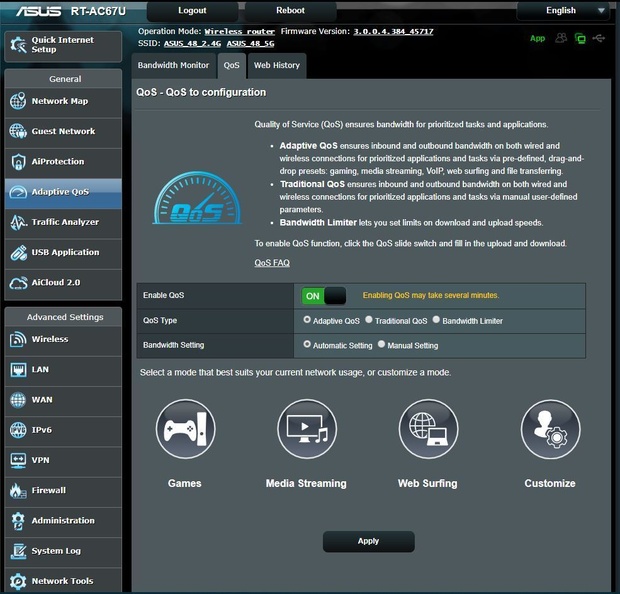620x594 pixels.
Task: Toggle the Enable QoS switch off
Action: 324,296
